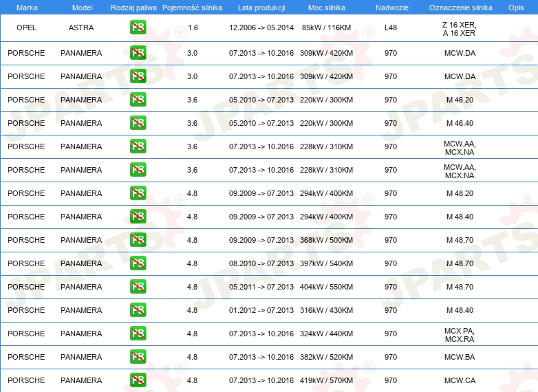Click the fuel icon in the 404kW / 550KM row
The width and height of the screenshot is (538, 392).
point(138,287)
